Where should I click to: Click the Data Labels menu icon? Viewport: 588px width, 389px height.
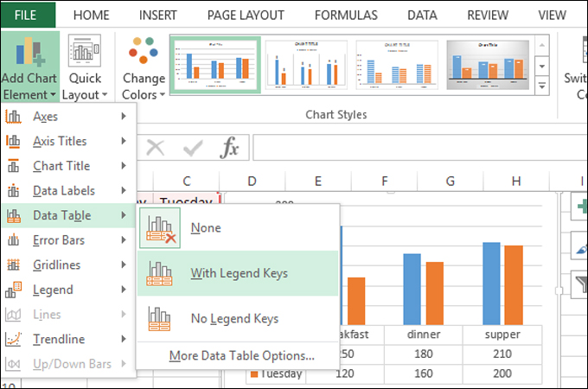pos(13,190)
